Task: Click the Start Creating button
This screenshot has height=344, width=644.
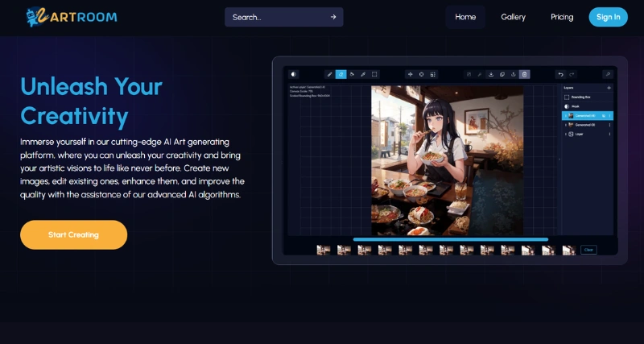Action: [x=73, y=234]
